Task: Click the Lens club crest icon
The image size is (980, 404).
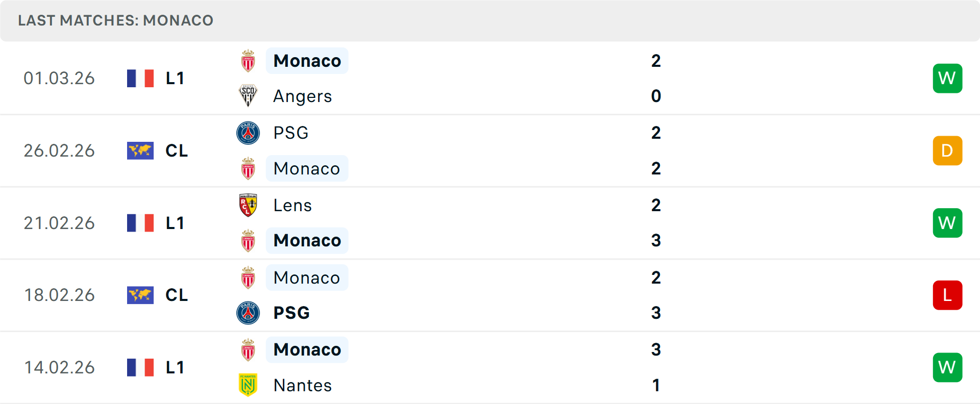Action: click(x=248, y=205)
